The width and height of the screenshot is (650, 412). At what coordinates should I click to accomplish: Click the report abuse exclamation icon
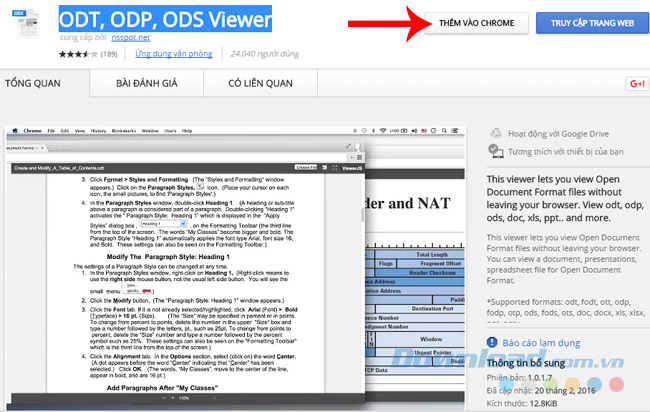[x=492, y=342]
